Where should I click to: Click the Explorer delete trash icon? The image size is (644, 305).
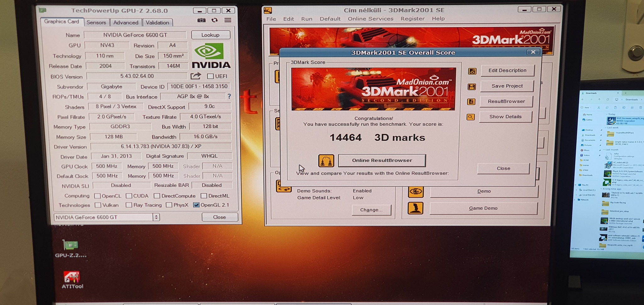[640, 108]
